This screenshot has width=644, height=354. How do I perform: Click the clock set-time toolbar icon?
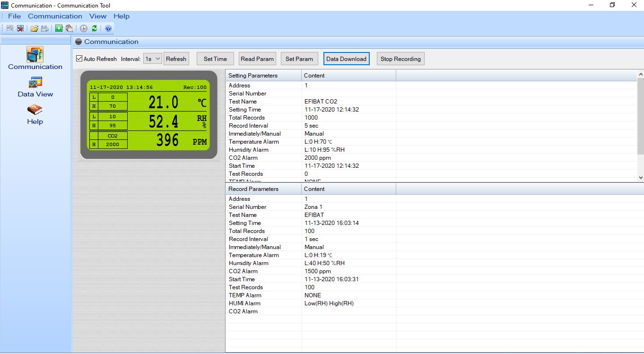[x=84, y=28]
